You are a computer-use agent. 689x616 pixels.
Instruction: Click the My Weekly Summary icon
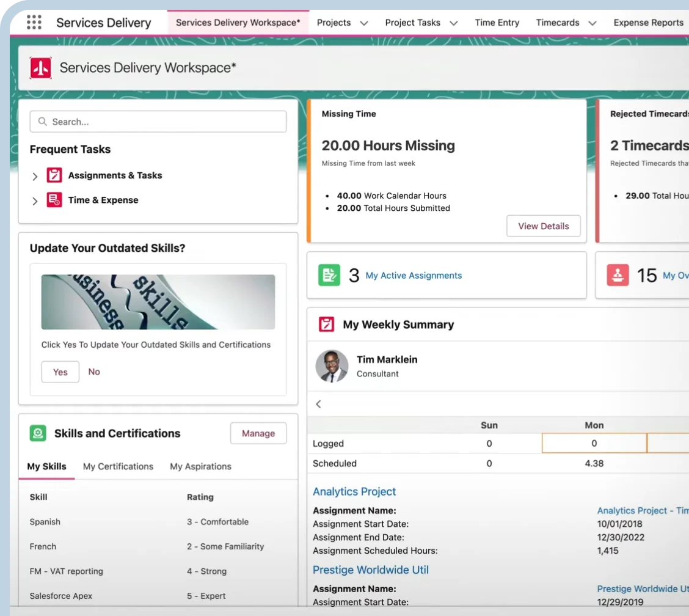point(327,324)
